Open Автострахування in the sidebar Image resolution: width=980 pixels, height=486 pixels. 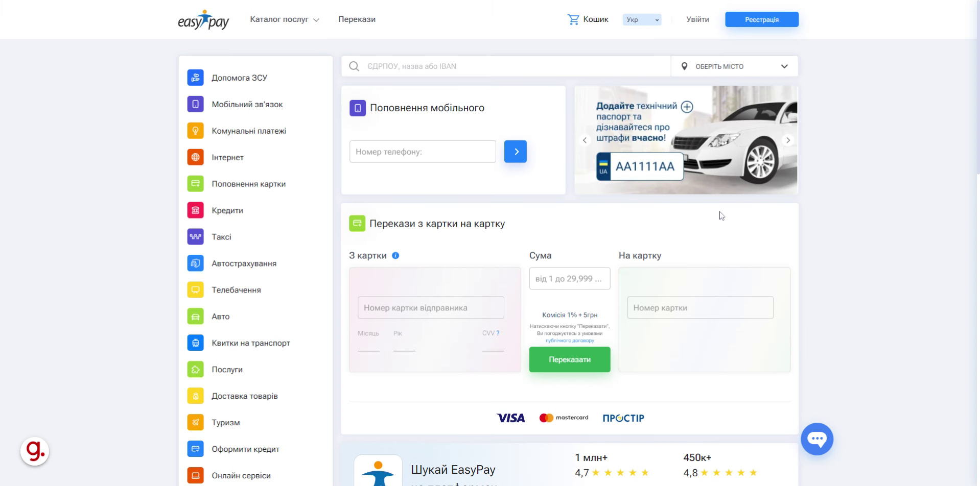coord(244,263)
